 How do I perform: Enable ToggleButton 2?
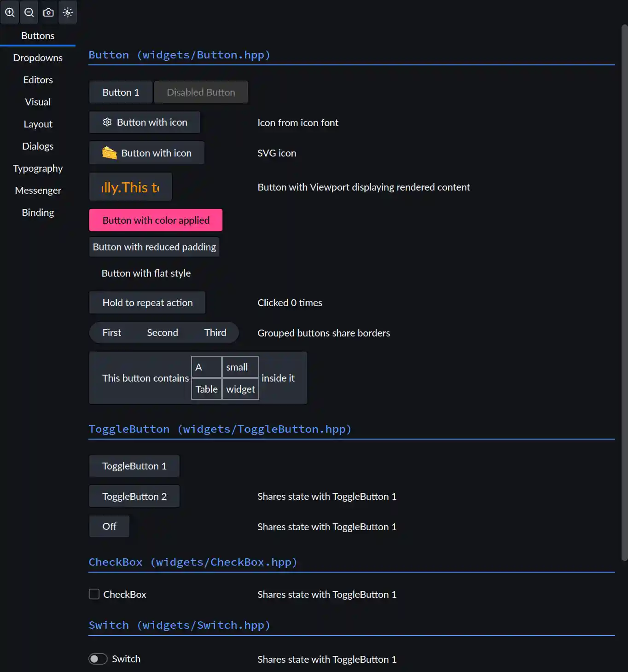click(x=134, y=497)
